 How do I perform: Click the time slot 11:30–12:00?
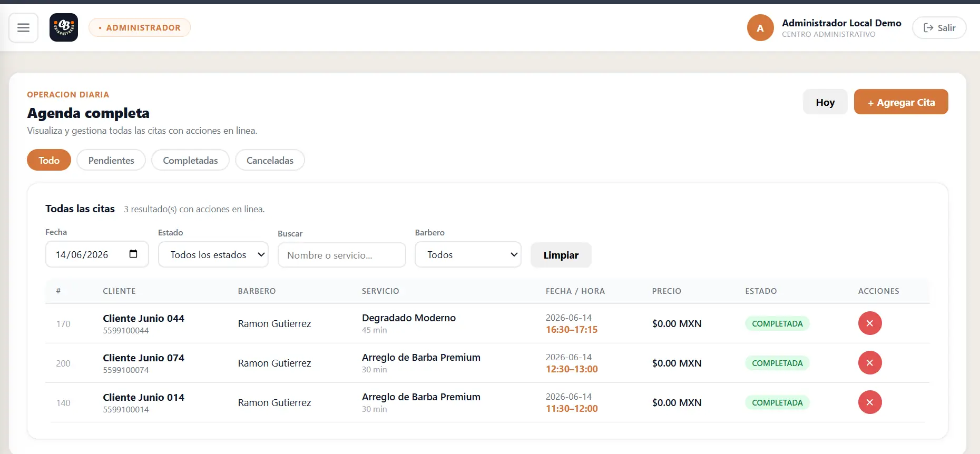point(572,409)
